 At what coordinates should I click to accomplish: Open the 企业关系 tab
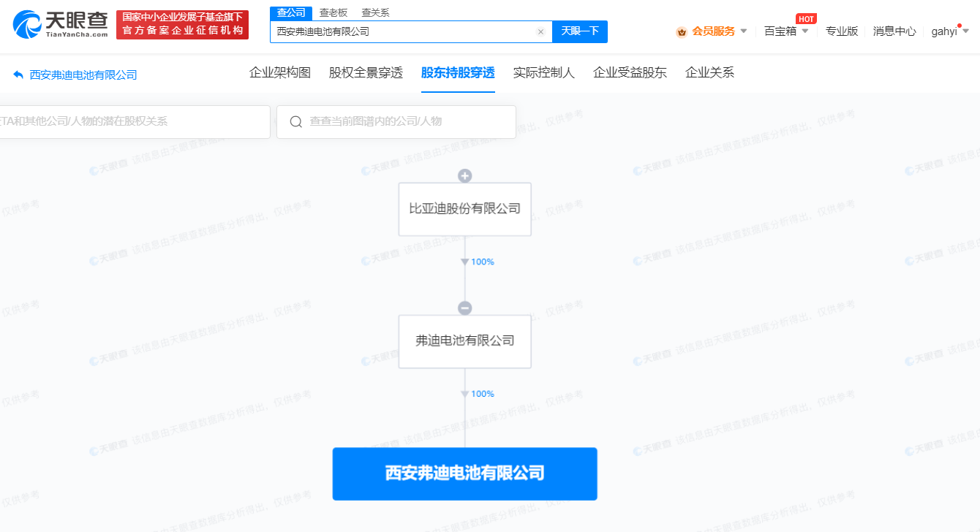tap(709, 72)
